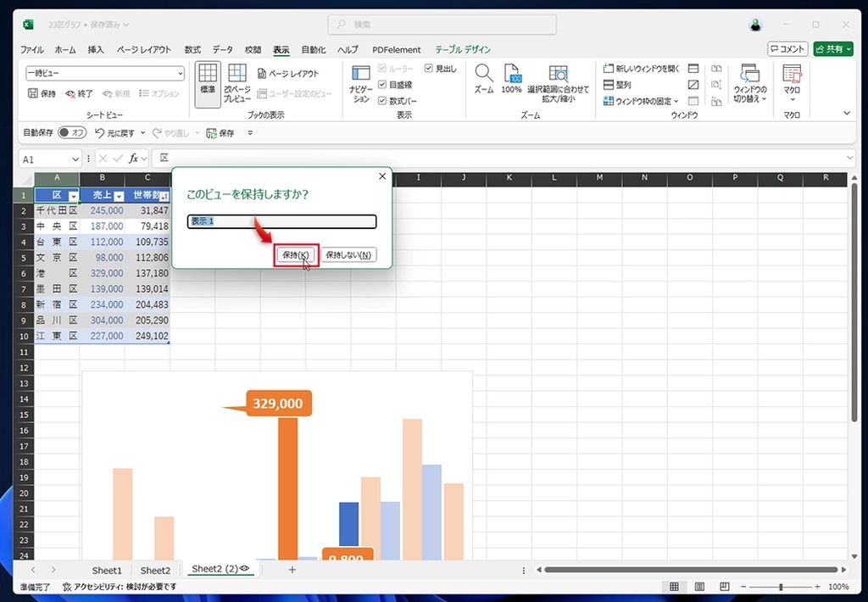Select the Normal (標準) workbook view
Viewport: 868px width, 602px height.
208,84
